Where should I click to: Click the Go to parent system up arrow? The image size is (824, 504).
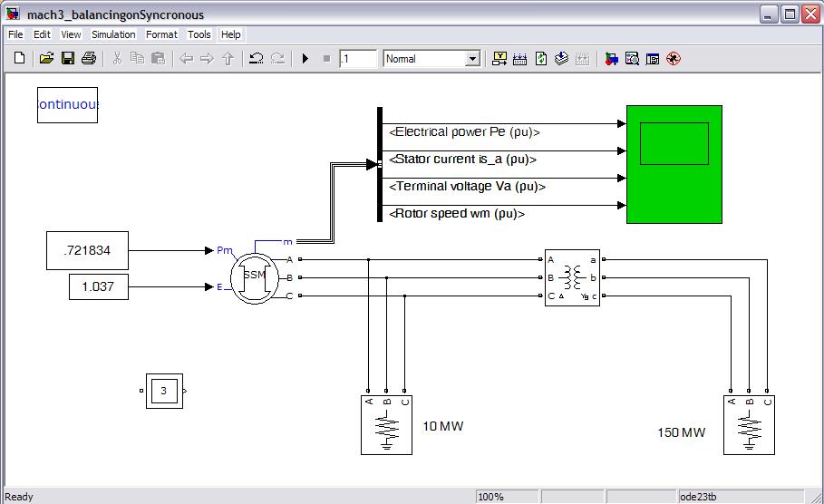tap(228, 59)
